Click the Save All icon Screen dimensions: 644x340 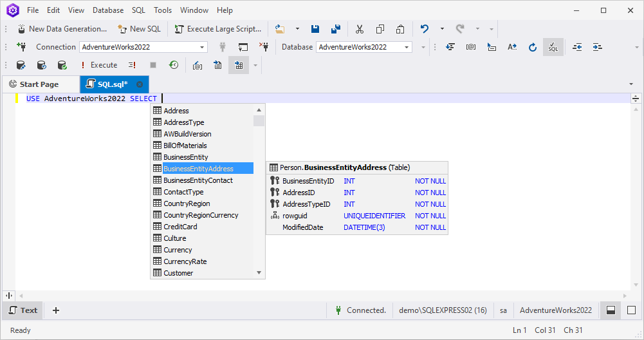click(336, 29)
